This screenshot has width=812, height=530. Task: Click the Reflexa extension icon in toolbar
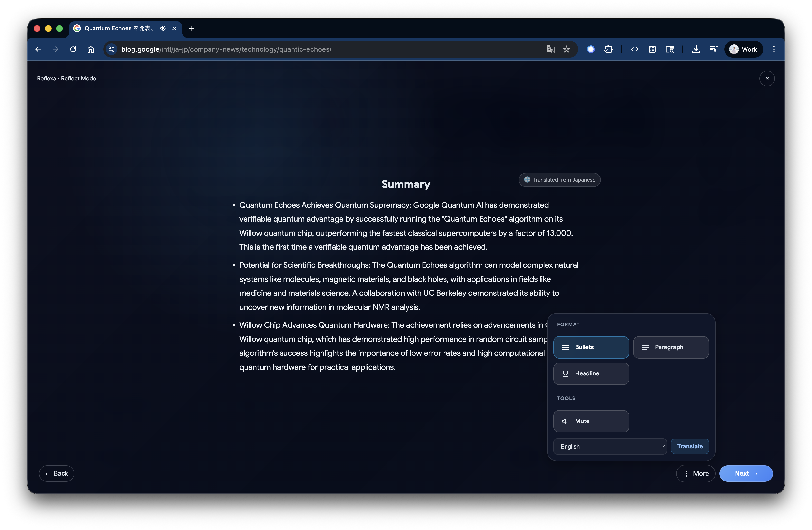[591, 49]
